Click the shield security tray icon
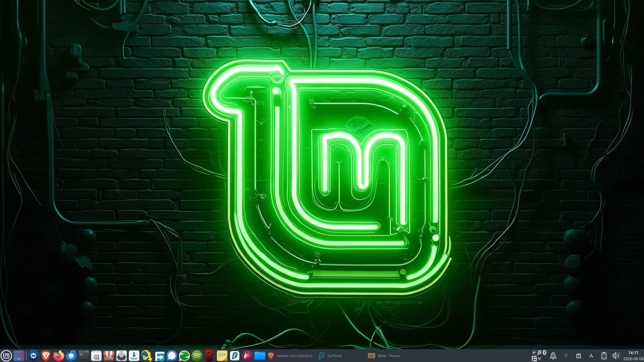The height and width of the screenshot is (362, 644). (x=566, y=356)
